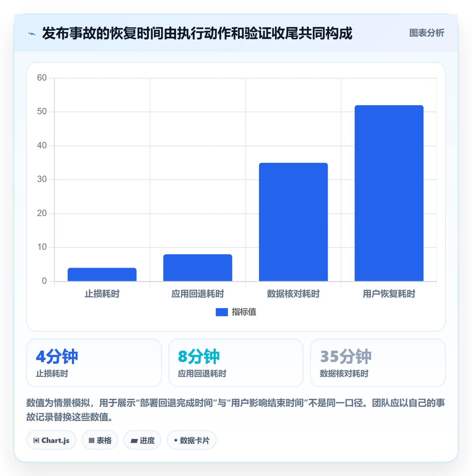Click the 数据核对耗时 bar in chart

[293, 222]
